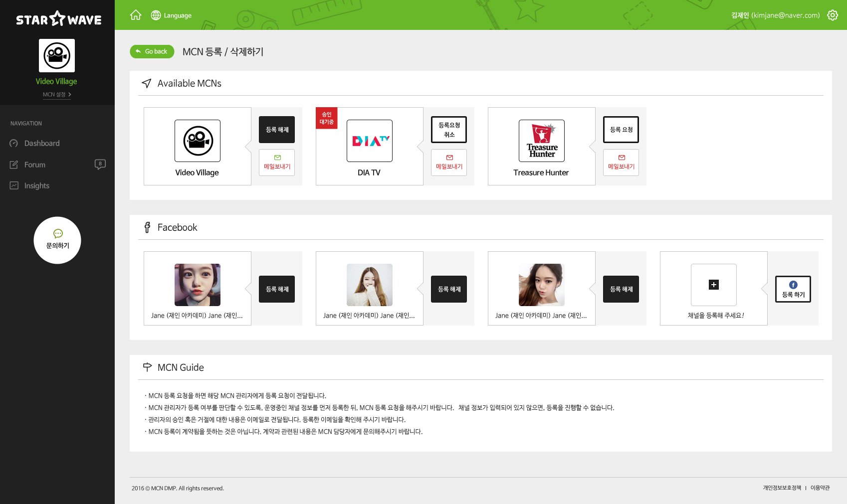This screenshot has width=847, height=504.
Task: Click the 문의하기 chat bubble button
Action: point(57,240)
